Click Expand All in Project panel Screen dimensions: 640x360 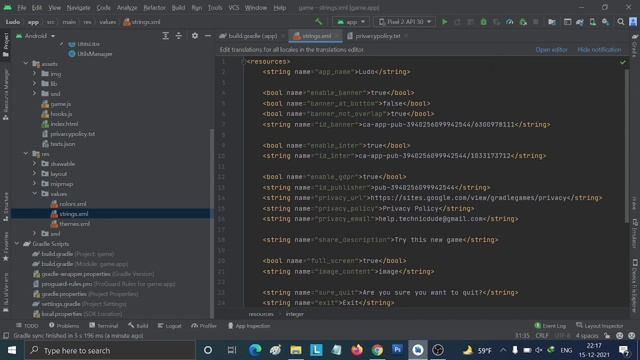coord(165,36)
